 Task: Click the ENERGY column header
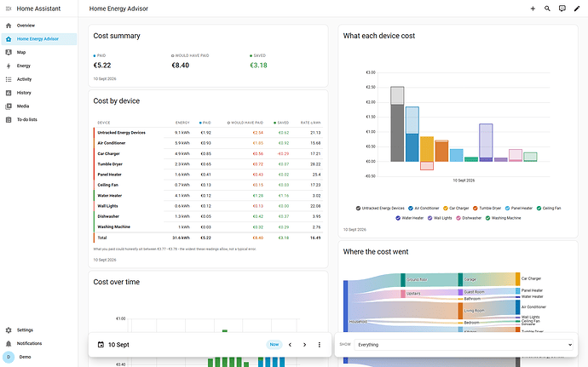click(182, 123)
